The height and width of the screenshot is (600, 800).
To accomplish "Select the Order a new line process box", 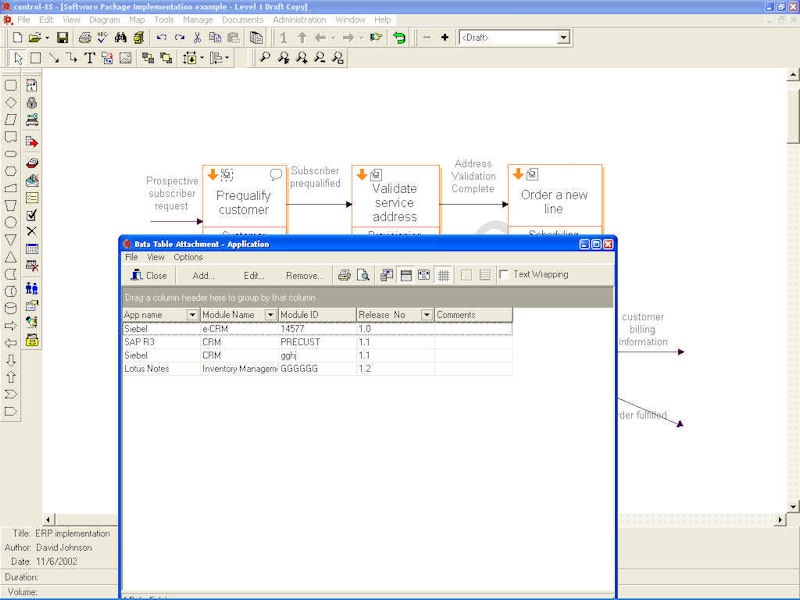I will tap(555, 199).
